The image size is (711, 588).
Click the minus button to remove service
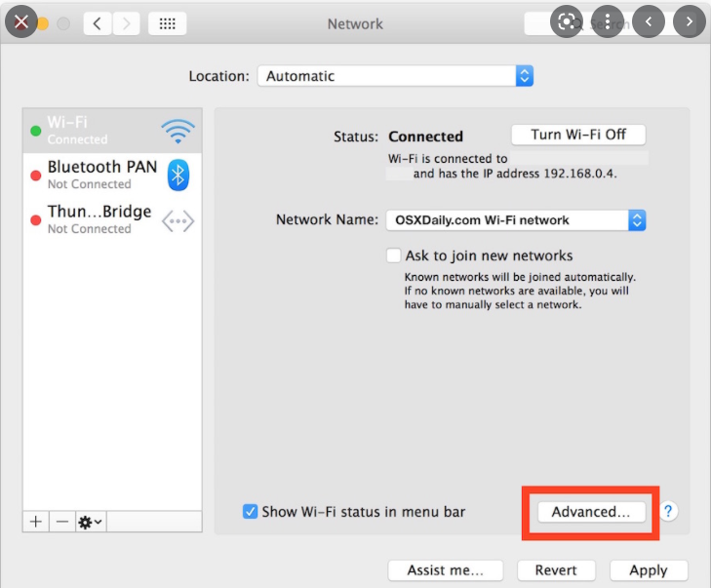pos(61,522)
